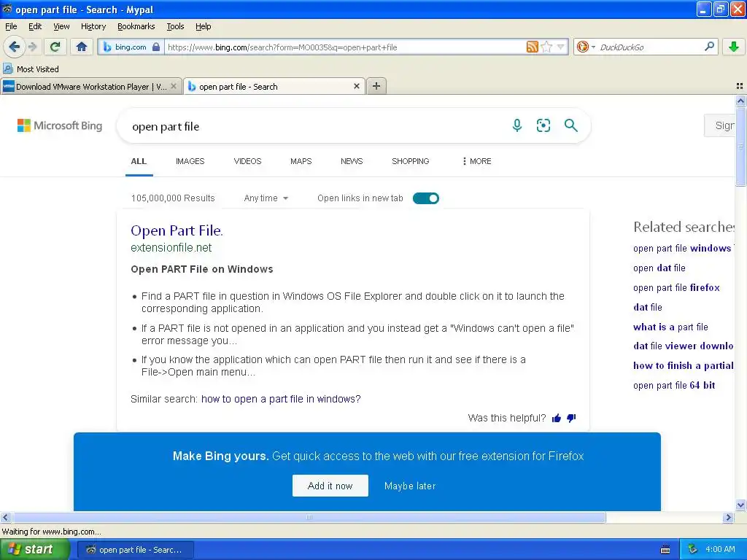Click the vertical scrollbar up arrow

pos(740,101)
